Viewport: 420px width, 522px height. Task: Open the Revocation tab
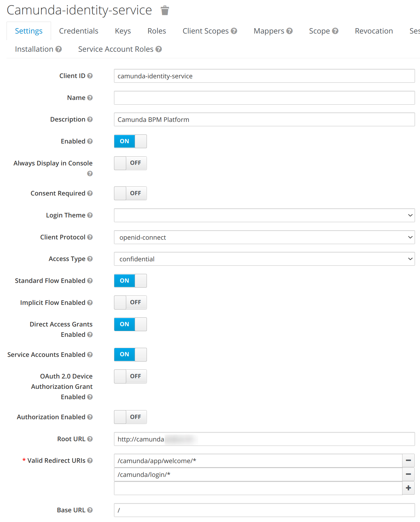[374, 31]
